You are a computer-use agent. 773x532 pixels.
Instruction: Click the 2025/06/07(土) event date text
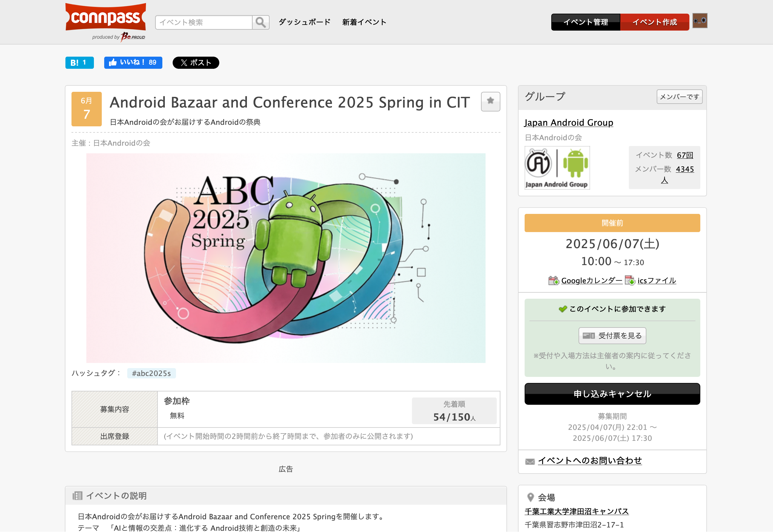[x=612, y=244]
